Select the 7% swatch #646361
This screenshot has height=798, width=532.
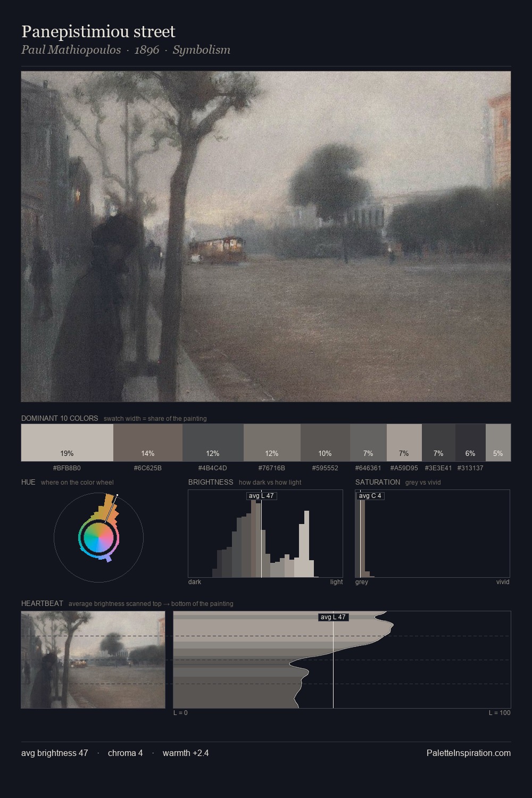point(368,443)
